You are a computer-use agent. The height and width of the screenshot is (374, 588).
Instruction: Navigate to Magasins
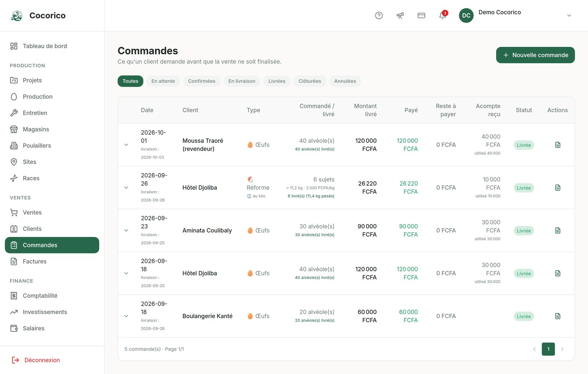tap(52, 129)
